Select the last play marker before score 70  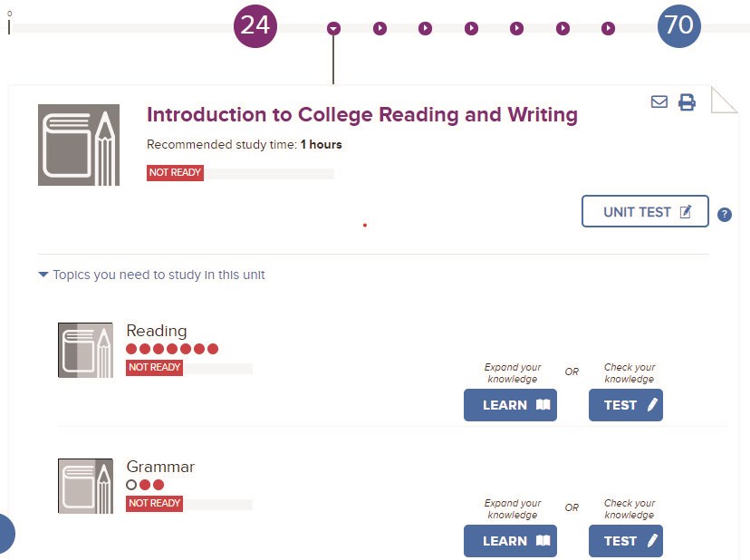[608, 29]
